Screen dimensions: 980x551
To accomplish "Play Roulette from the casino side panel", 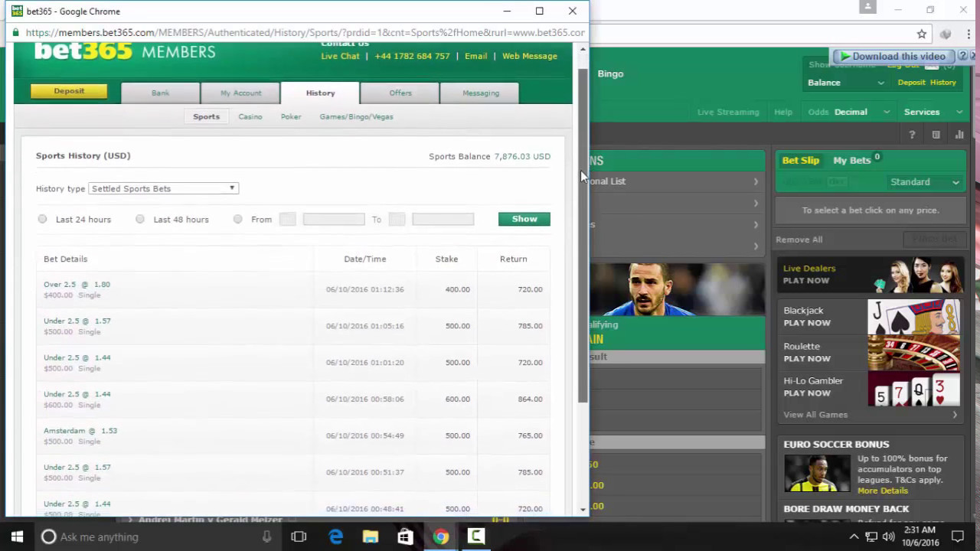I will (x=870, y=352).
